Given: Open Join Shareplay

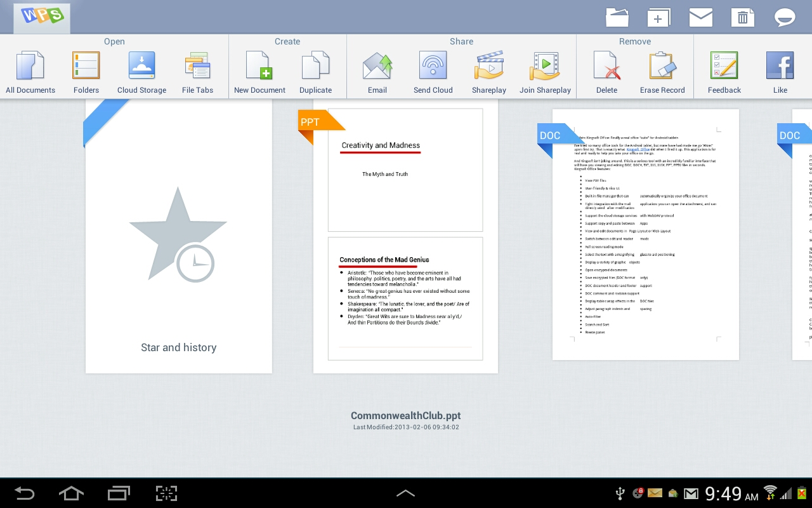Looking at the screenshot, I should 545,70.
